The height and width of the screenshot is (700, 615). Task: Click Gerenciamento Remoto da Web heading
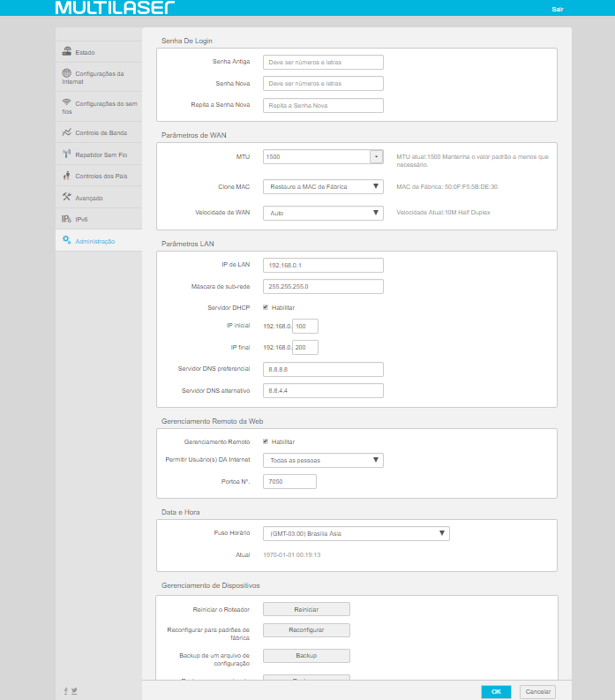(x=212, y=421)
